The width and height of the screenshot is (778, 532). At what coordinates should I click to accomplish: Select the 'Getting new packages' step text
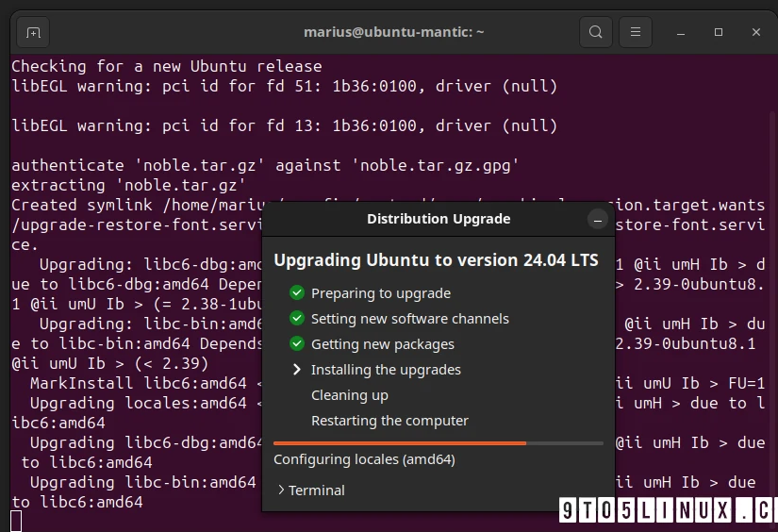[383, 344]
